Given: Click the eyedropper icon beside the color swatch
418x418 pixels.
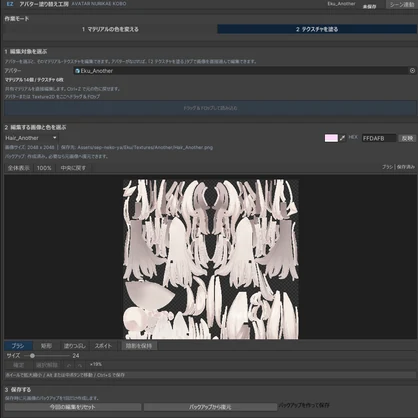Looking at the screenshot, I should (x=342, y=138).
